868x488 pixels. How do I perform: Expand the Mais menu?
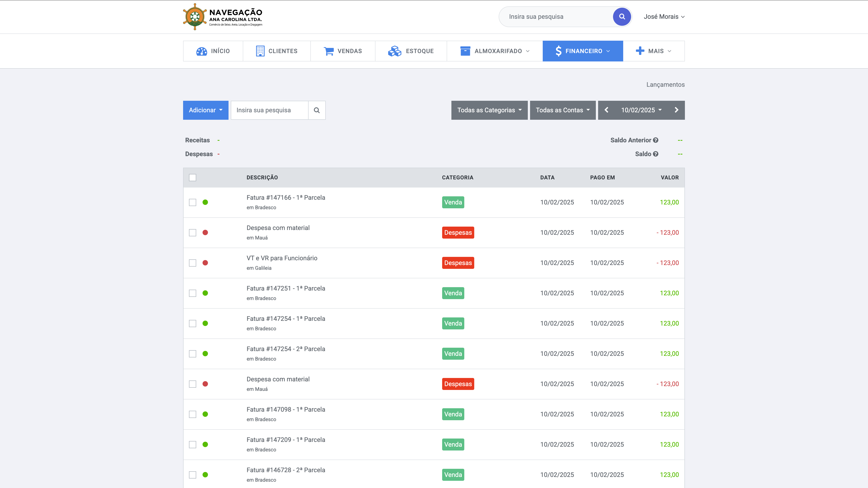point(654,51)
